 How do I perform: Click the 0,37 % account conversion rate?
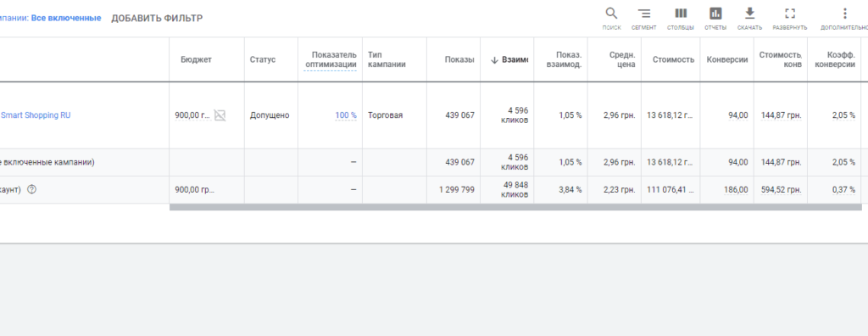click(843, 189)
